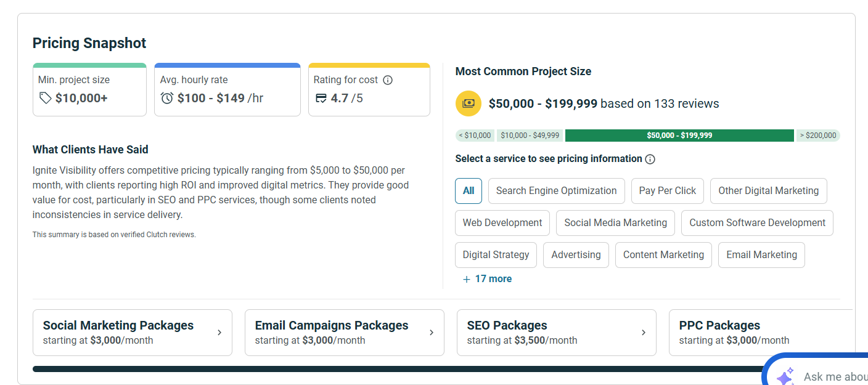This screenshot has width=868, height=385.
Task: Pick Custom Software Development filter
Action: 757,223
